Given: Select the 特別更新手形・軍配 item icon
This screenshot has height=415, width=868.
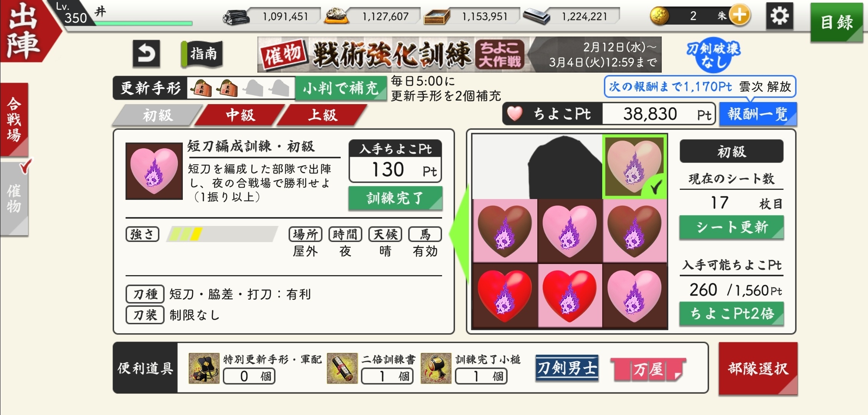Looking at the screenshot, I should [x=204, y=368].
